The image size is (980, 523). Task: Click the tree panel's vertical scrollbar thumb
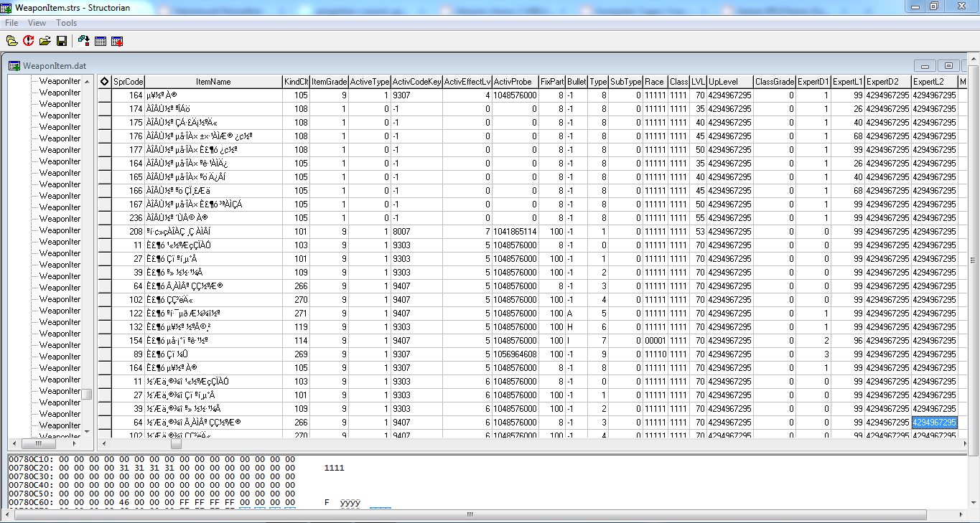pyautogui.click(x=86, y=394)
